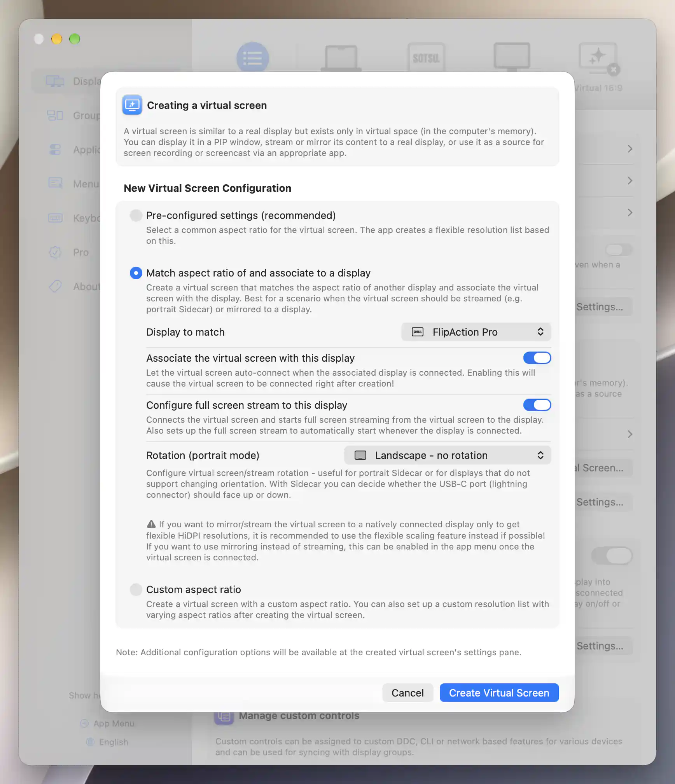The image size is (675, 784).
Task: Click the Menu sidebar icon
Action: pos(55,183)
